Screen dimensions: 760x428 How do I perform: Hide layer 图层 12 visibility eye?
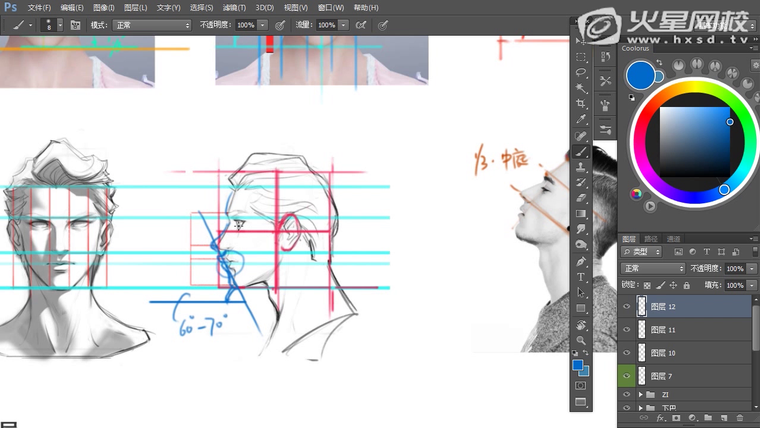click(627, 307)
